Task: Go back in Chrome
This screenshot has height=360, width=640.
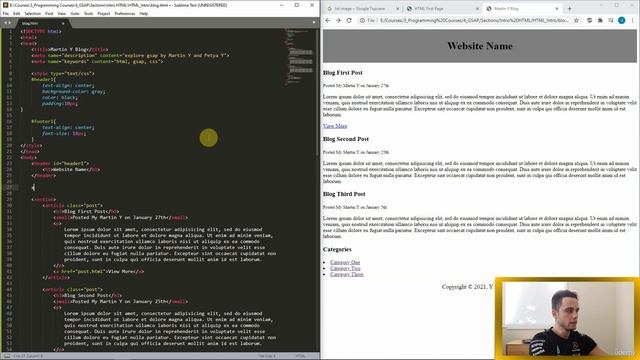Action: (328, 20)
